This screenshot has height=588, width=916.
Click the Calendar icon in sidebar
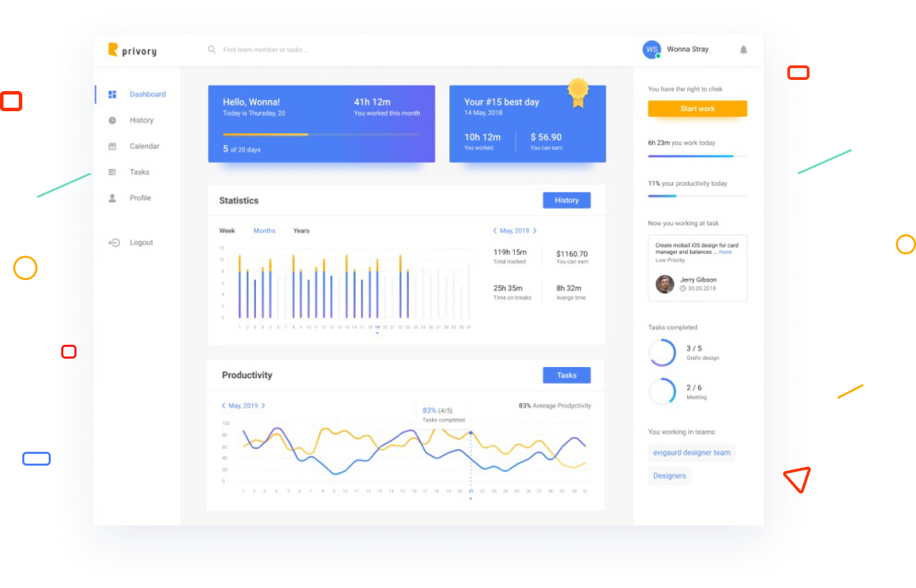113,146
